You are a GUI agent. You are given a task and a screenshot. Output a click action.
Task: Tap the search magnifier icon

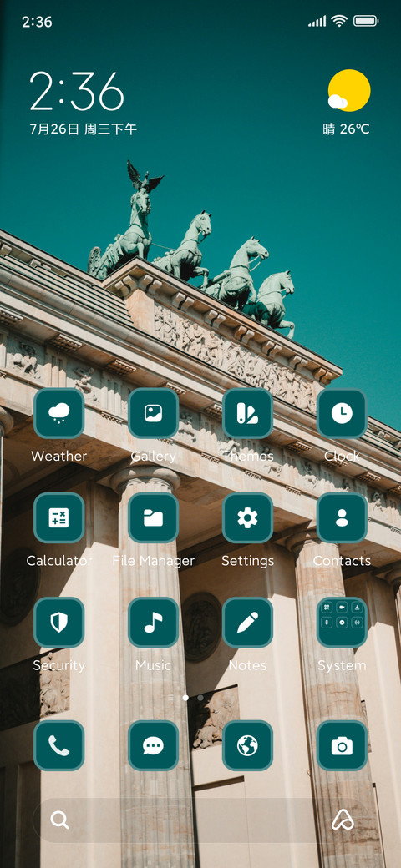[x=59, y=820]
